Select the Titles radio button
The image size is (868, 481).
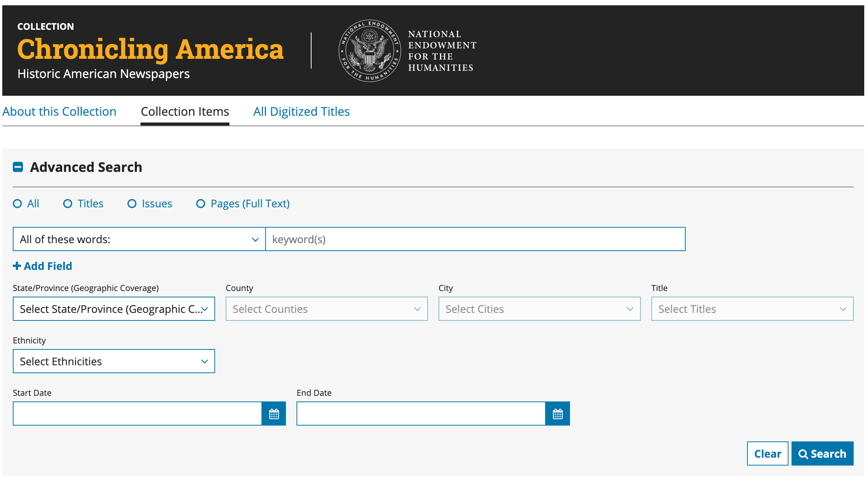(68, 204)
